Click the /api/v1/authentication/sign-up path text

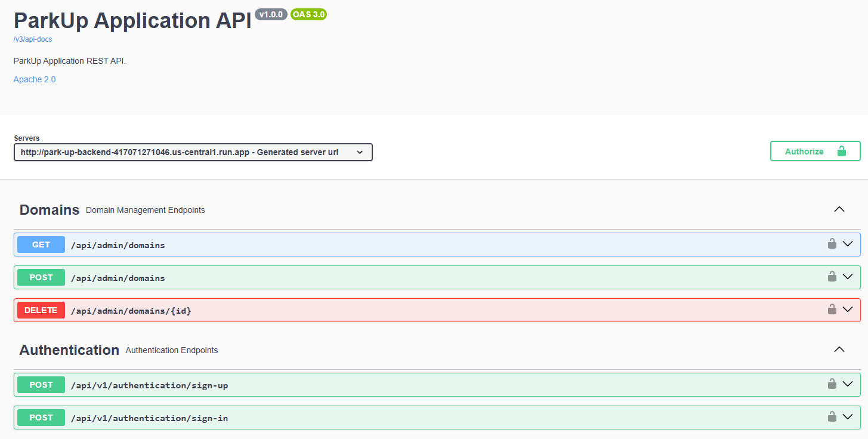coord(150,385)
